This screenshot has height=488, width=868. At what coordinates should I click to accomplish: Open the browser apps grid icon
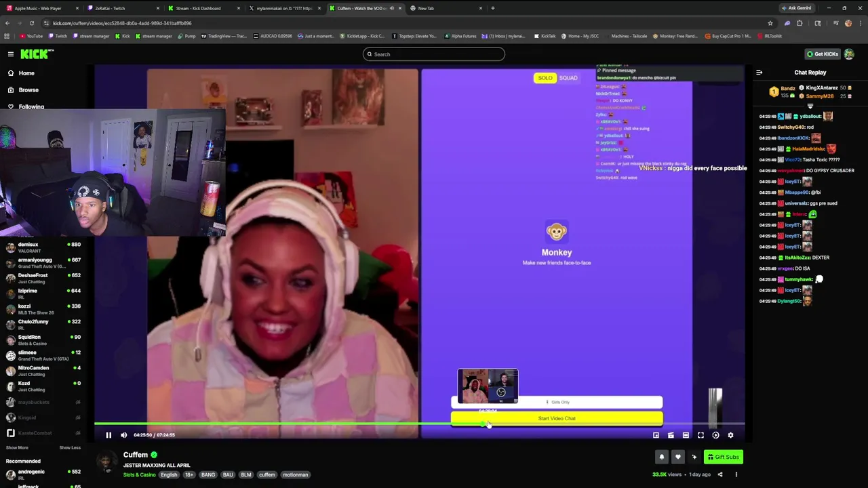coord(7,36)
